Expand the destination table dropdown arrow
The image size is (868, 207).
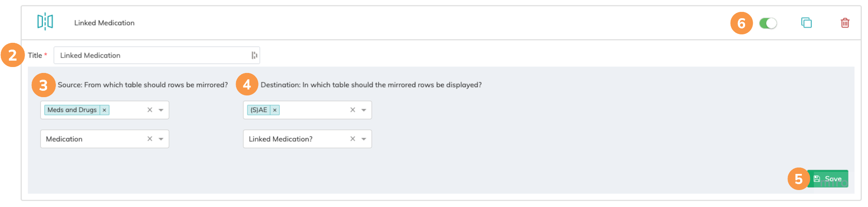(364, 110)
